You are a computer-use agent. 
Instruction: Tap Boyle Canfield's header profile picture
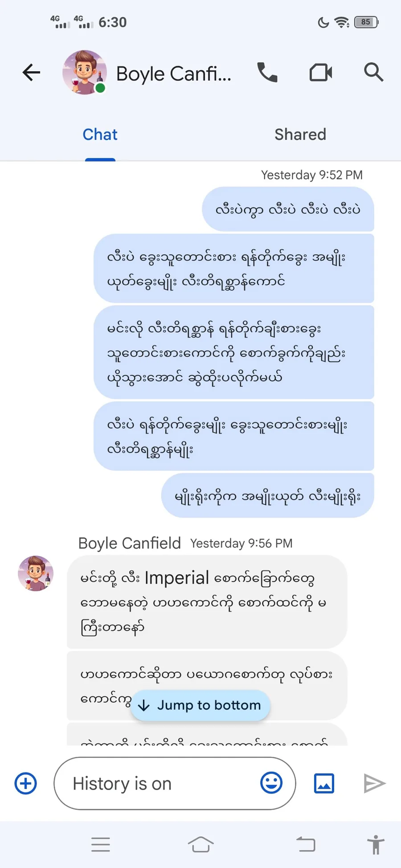84,73
